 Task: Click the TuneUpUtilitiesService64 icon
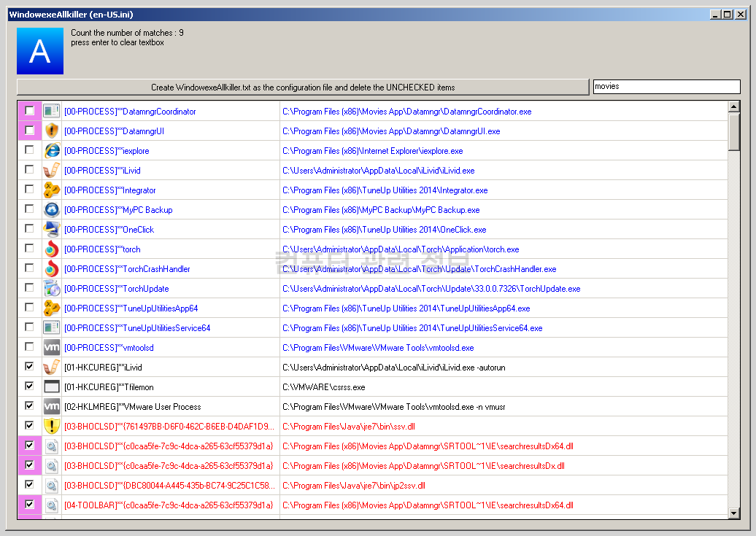(52, 328)
